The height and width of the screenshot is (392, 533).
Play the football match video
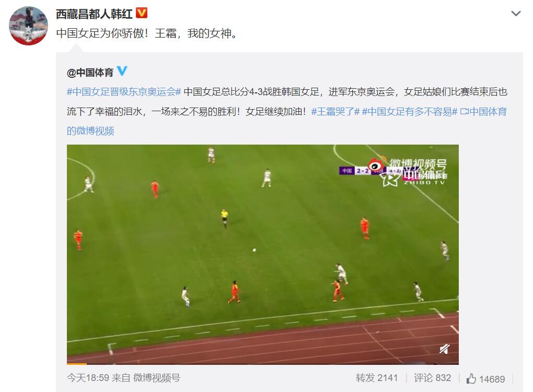pyautogui.click(x=263, y=254)
